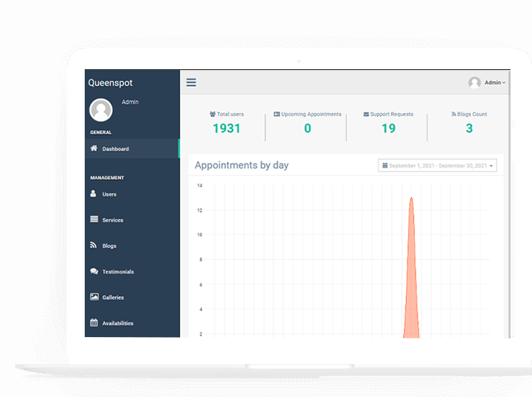The height and width of the screenshot is (397, 532).
Task: Click the Services list icon
Action: [x=94, y=220]
